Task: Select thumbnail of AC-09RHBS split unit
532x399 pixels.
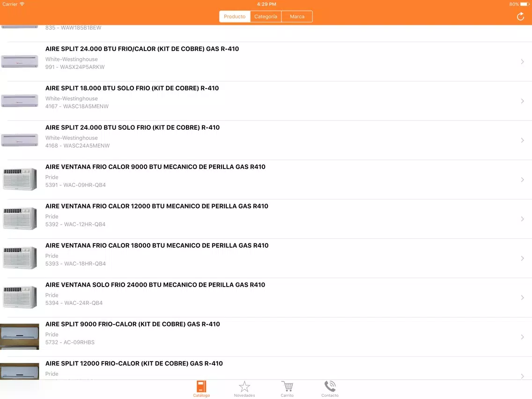Action: [19, 337]
